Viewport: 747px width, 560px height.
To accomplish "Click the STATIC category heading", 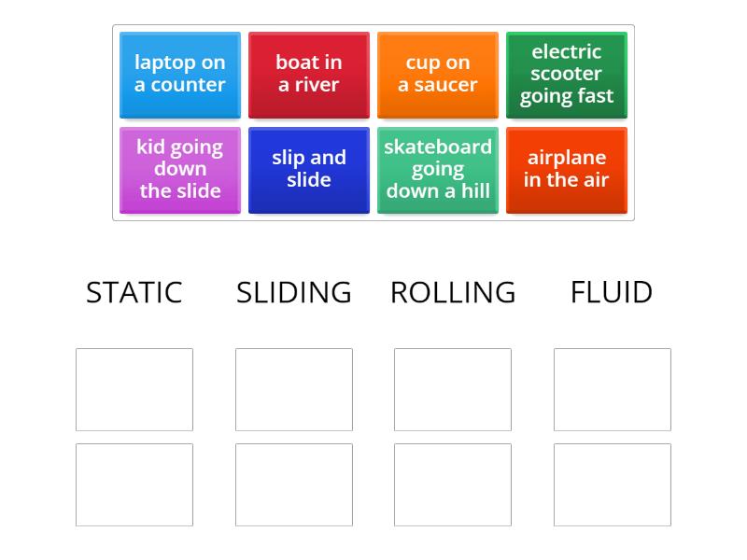I will (134, 292).
